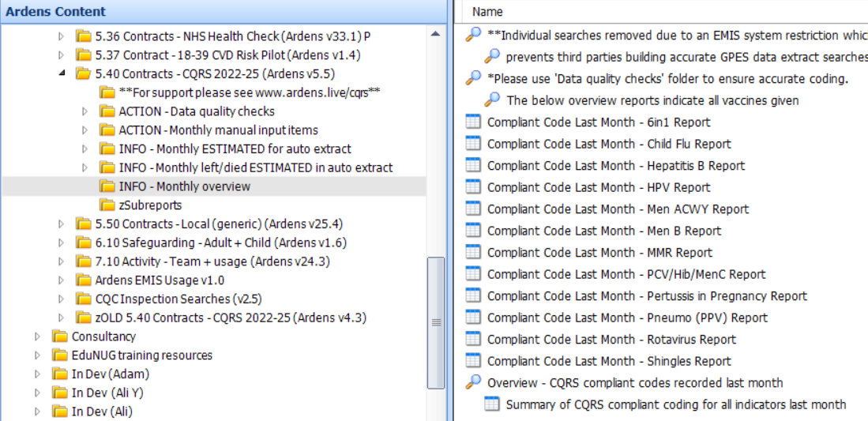Screen dimensions: 868x421
Task: Expand the 7.10 Activity - Team + usage folder
Action: [62, 261]
